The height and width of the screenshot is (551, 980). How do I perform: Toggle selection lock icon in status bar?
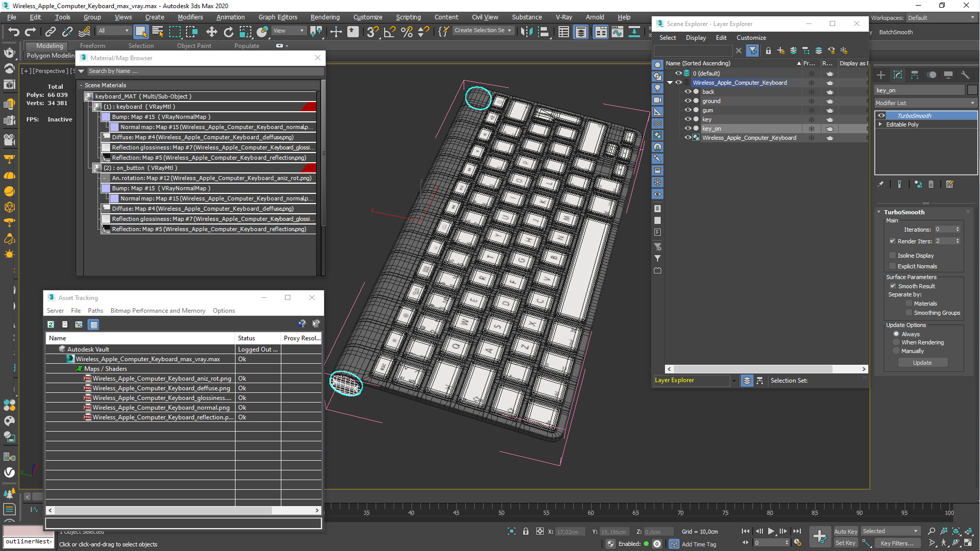[x=526, y=531]
